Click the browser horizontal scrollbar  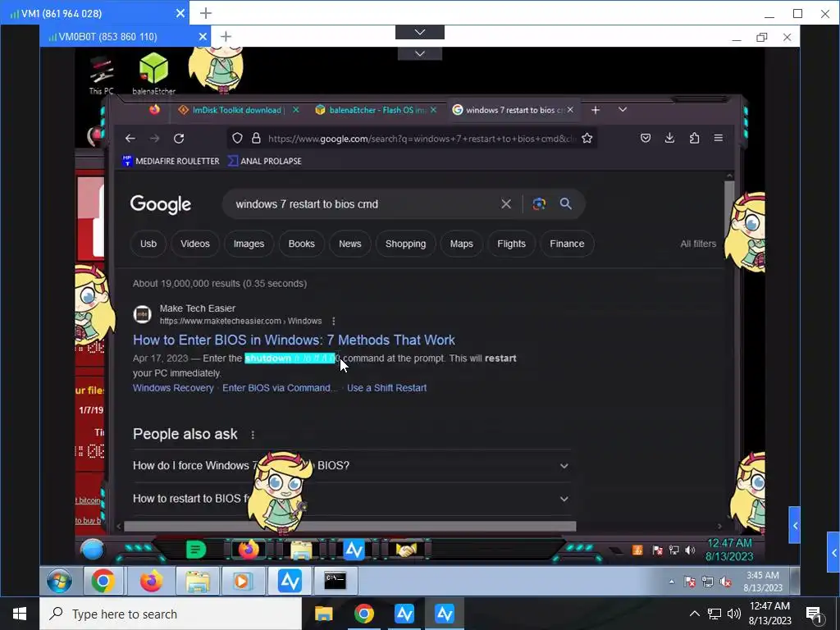coord(349,527)
